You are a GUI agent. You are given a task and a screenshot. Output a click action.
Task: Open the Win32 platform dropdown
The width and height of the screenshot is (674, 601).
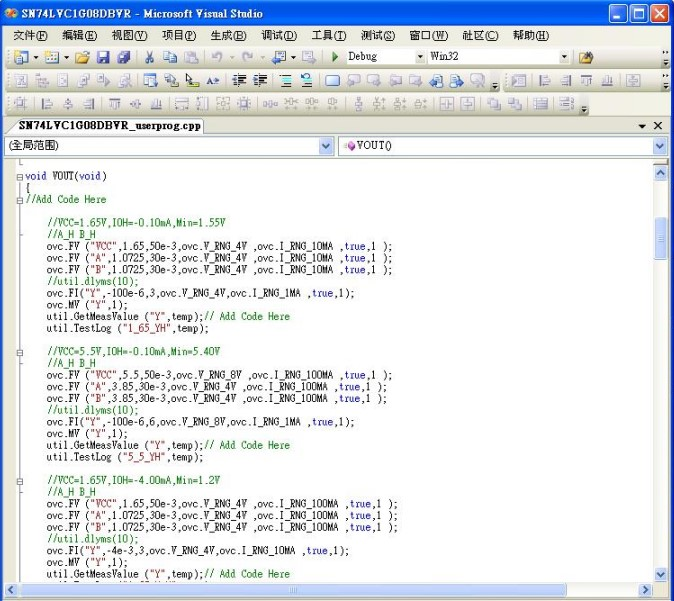click(564, 57)
